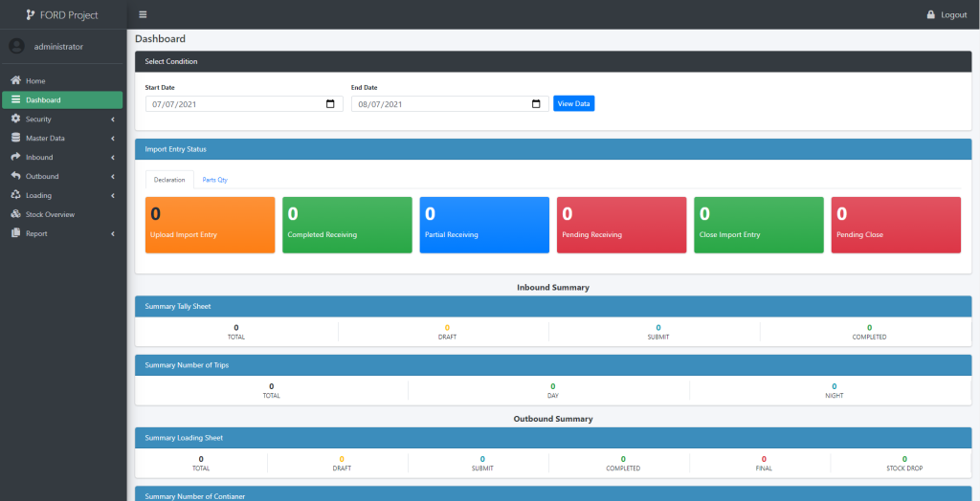This screenshot has height=501, width=980.
Task: Open Stock Overview menu item
Action: pyautogui.click(x=62, y=214)
